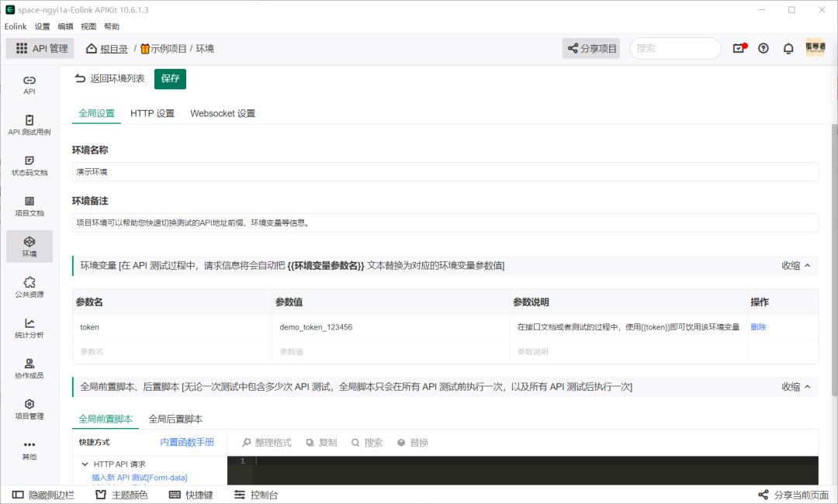The width and height of the screenshot is (838, 504).
Task: Switch to the HTTP 设置 tab
Action: coord(152,113)
